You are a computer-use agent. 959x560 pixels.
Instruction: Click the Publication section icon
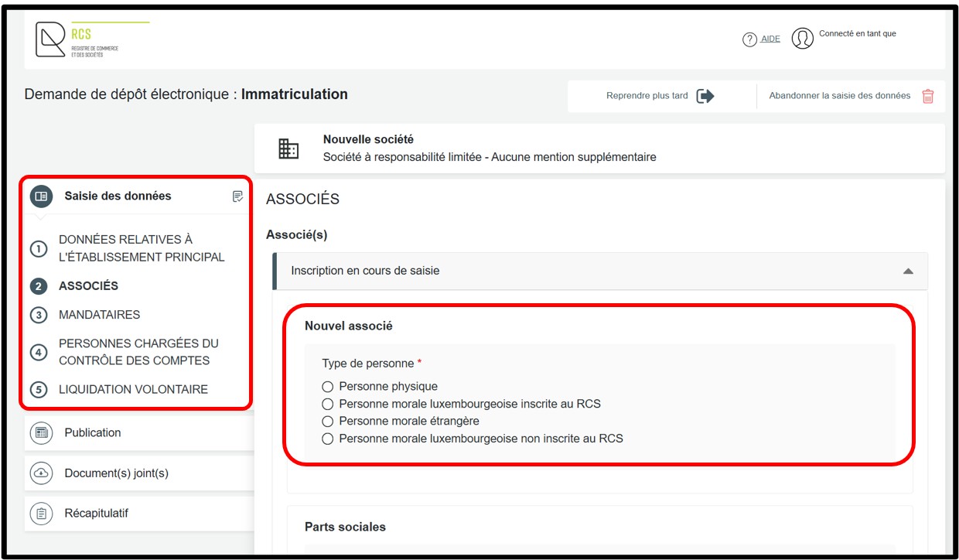click(41, 433)
